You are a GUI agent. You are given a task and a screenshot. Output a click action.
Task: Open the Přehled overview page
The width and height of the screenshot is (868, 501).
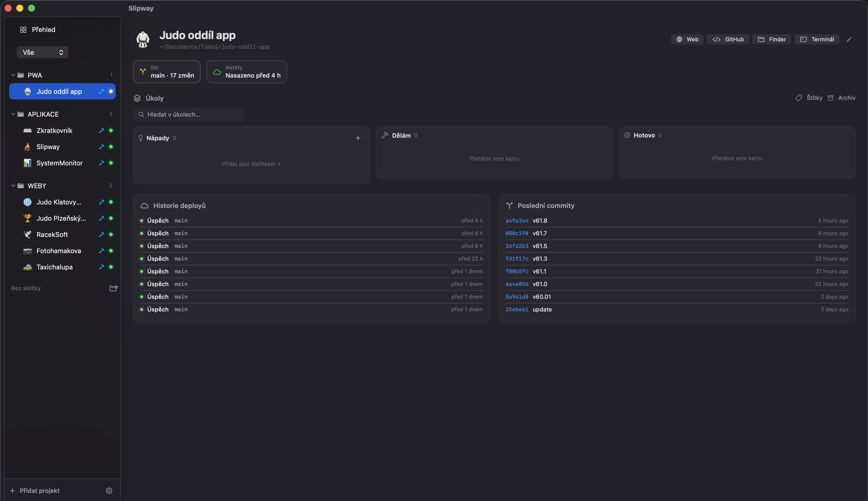[38, 30]
